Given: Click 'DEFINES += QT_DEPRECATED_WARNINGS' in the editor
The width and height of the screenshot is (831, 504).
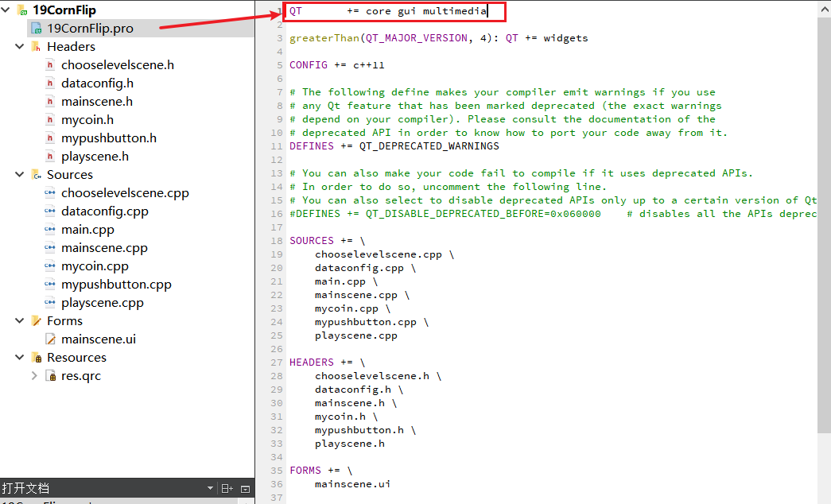Looking at the screenshot, I should (x=394, y=145).
